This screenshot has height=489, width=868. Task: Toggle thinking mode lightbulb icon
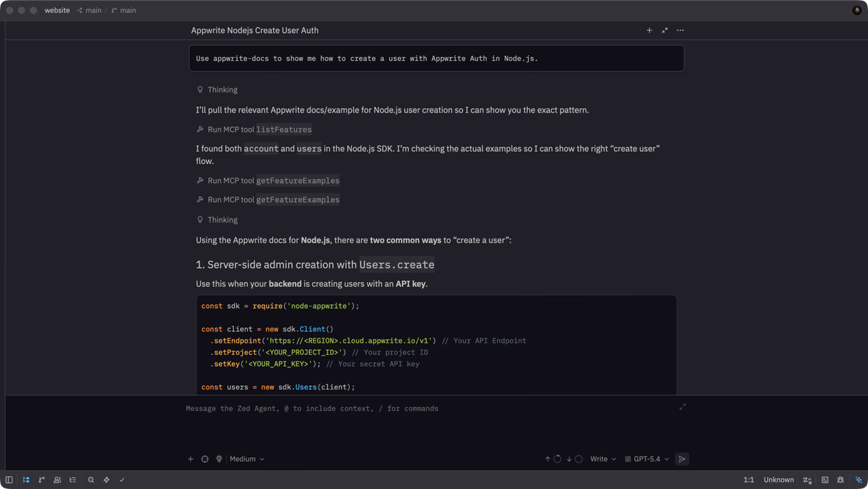pos(219,459)
